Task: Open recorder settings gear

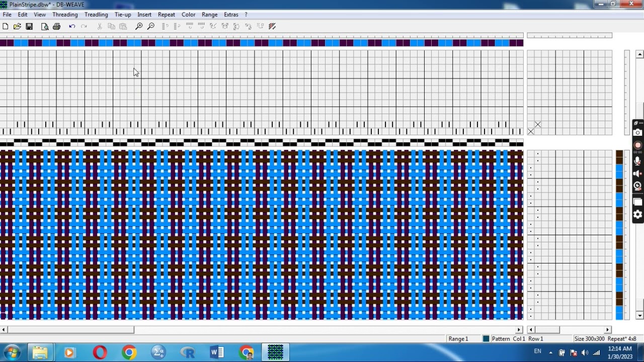Action: [637, 215]
